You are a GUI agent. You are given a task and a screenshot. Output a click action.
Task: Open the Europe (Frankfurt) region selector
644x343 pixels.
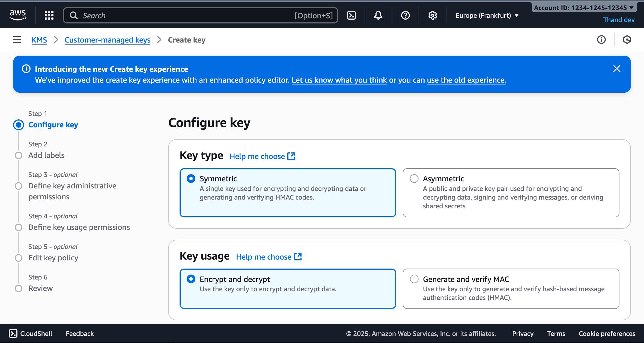point(487,15)
